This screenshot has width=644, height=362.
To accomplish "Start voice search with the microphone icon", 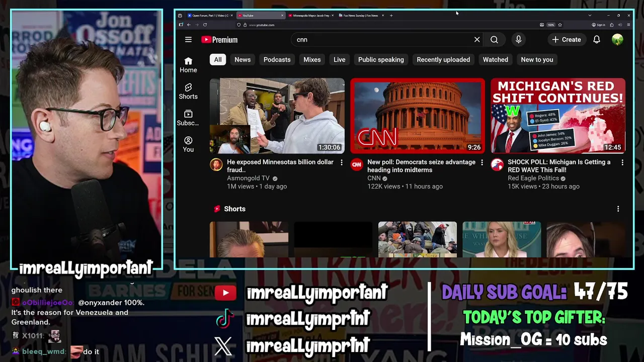I will click(x=518, y=40).
